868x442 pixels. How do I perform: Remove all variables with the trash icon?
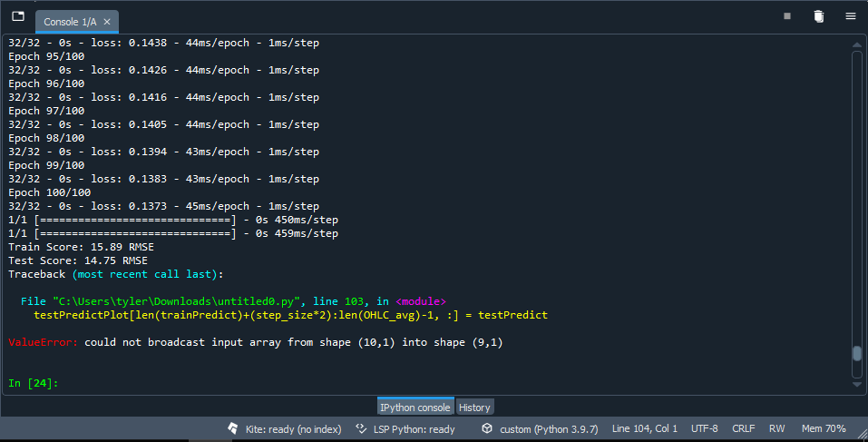tap(819, 16)
